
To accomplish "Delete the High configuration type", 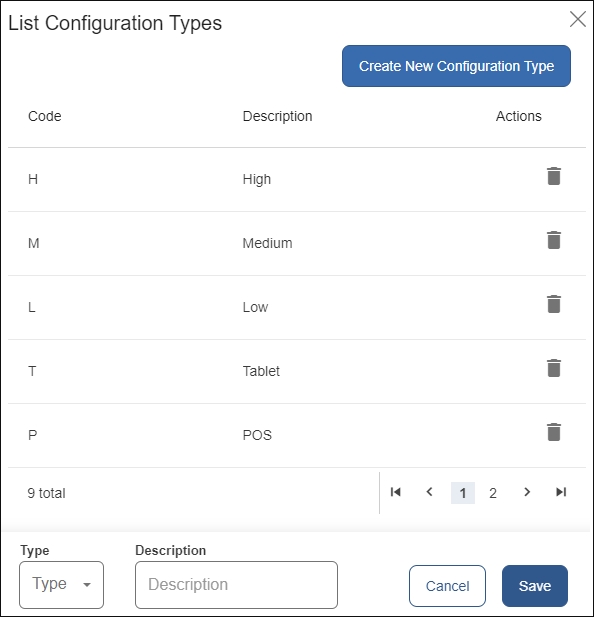I will pos(553,176).
